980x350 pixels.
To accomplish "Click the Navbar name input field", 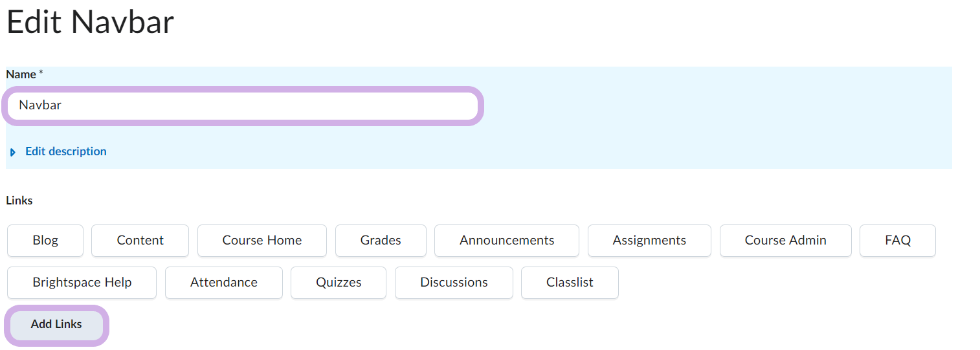I will pyautogui.click(x=243, y=105).
